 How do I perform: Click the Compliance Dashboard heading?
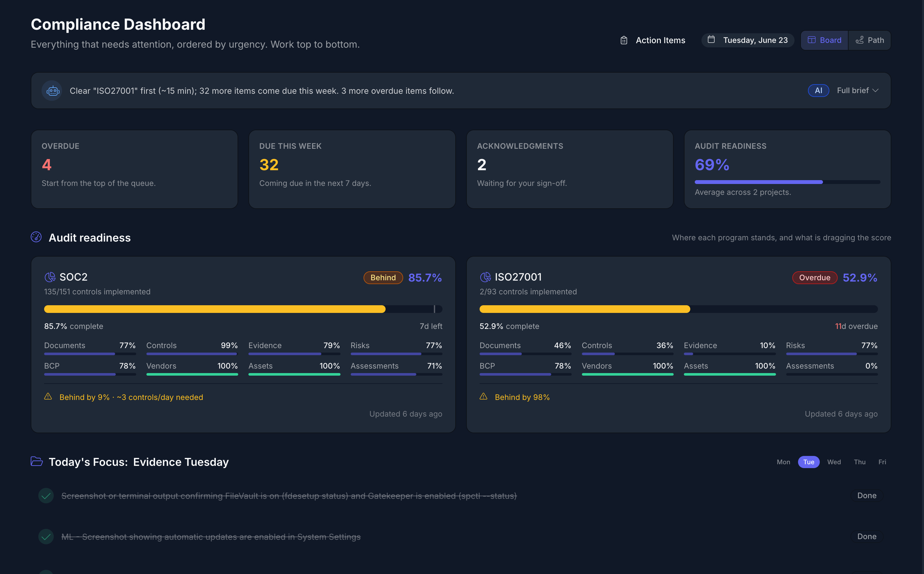[x=118, y=24]
